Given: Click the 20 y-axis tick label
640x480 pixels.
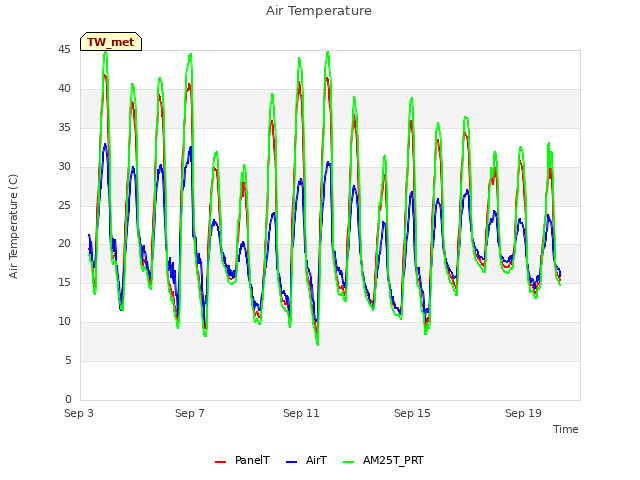Looking at the screenshot, I should click(64, 244).
